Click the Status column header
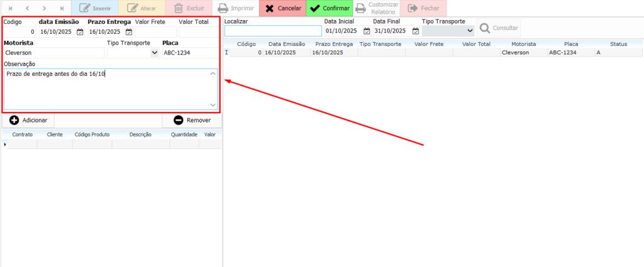The width and height of the screenshot is (644, 267). pos(618,44)
